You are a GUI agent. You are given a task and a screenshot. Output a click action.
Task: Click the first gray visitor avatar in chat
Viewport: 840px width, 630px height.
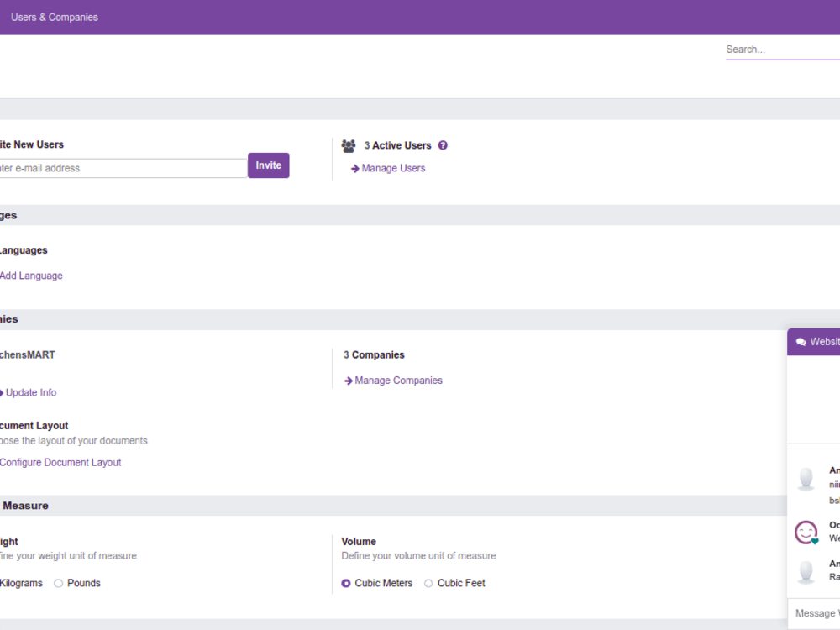point(806,479)
